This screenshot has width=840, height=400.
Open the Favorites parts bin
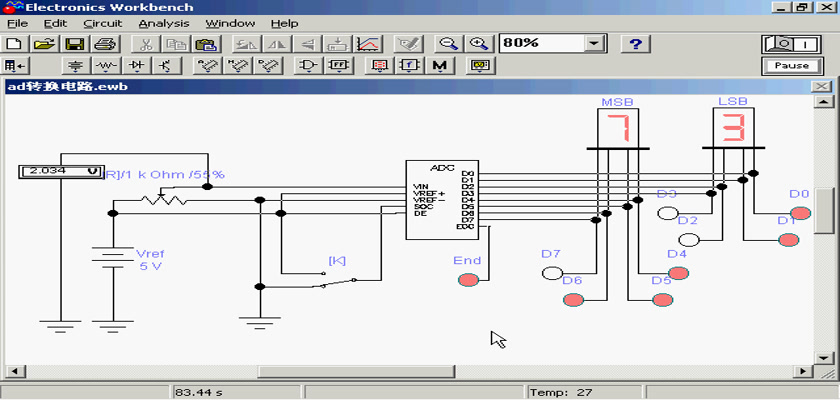pos(14,66)
